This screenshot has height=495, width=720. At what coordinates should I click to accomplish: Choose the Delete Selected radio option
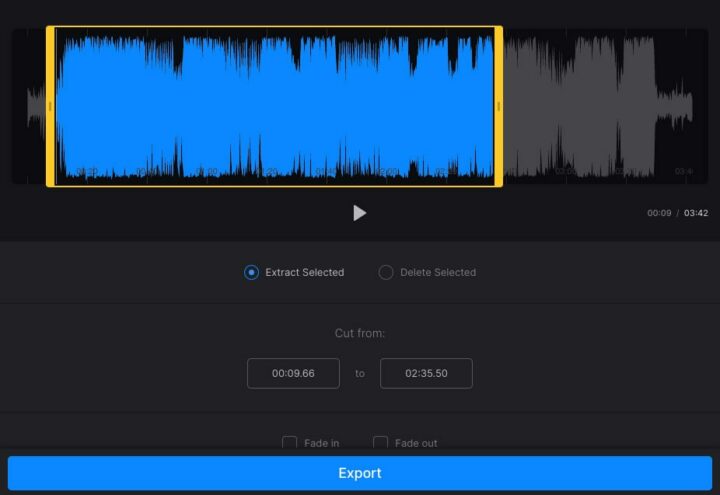tap(386, 272)
